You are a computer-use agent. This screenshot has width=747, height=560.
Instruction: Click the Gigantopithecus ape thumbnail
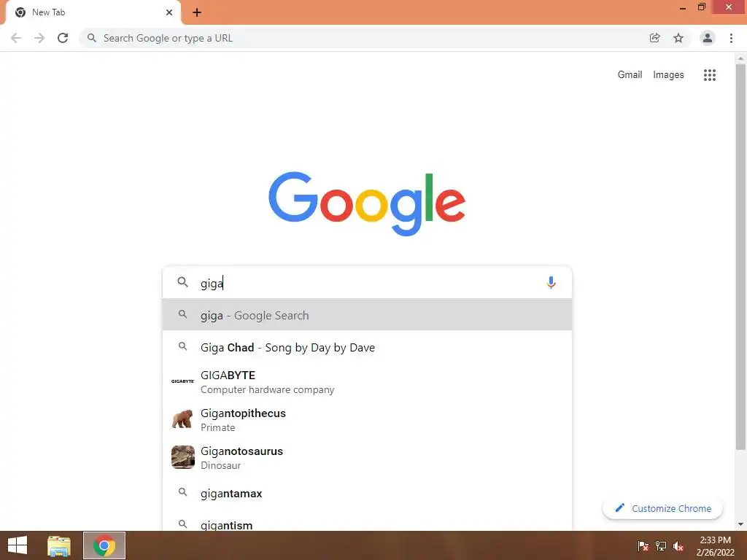pos(182,419)
